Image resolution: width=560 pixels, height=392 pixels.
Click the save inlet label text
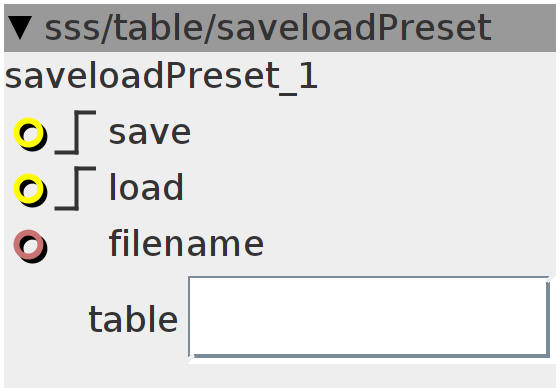150,133
